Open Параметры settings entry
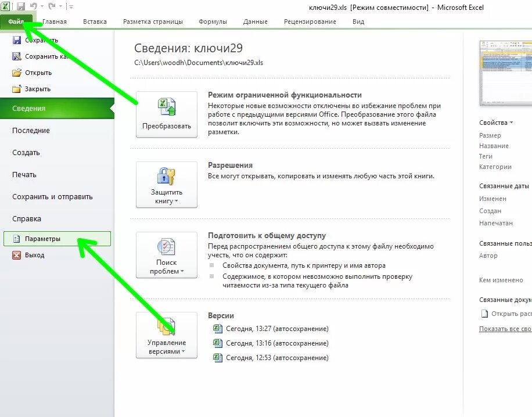Screen dimensions: 532x417 tap(57, 239)
